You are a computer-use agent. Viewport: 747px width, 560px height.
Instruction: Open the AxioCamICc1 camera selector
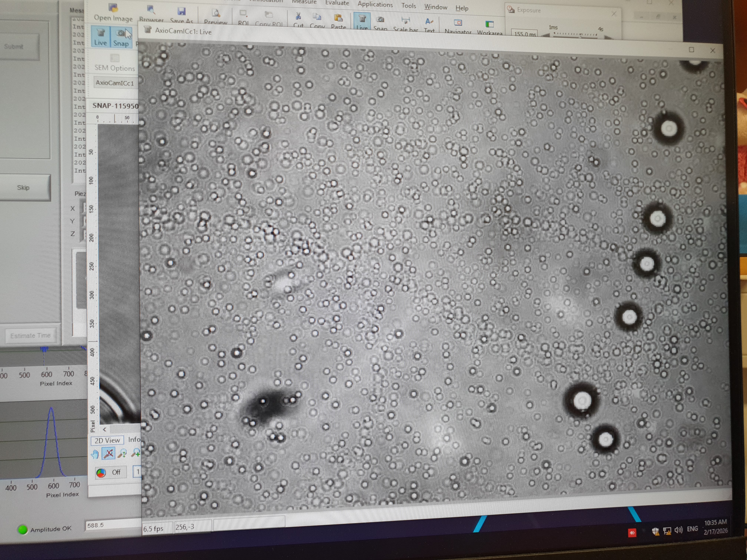115,83
